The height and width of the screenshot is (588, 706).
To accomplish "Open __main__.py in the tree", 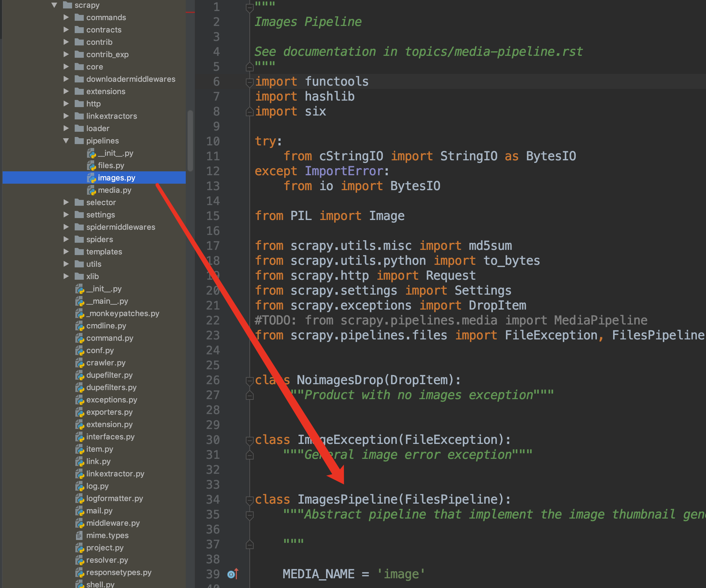I will [107, 301].
